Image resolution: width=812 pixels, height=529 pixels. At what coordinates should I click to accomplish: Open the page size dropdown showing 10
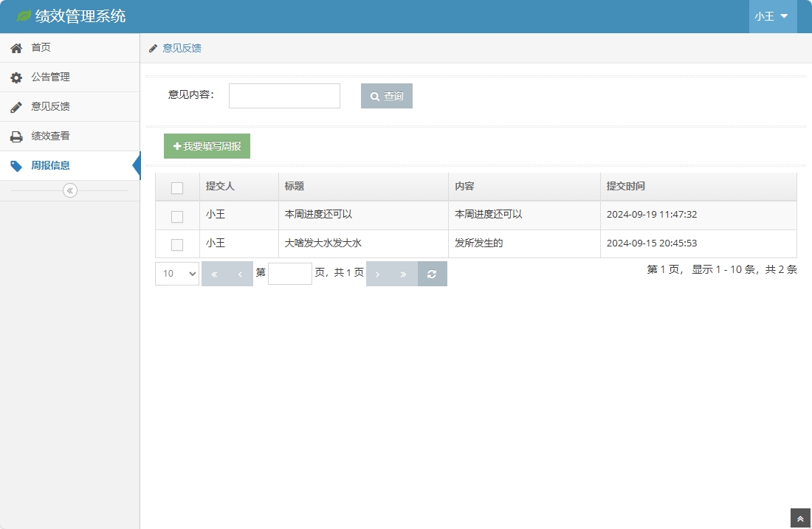tap(176, 273)
